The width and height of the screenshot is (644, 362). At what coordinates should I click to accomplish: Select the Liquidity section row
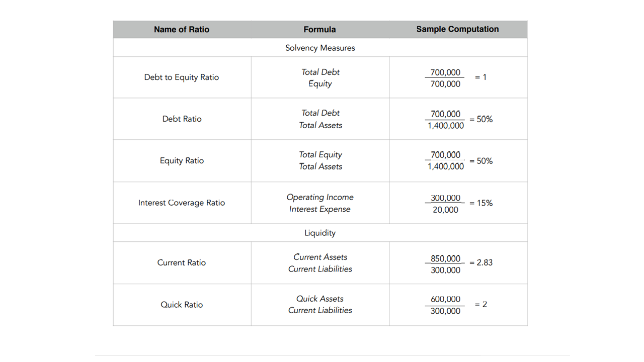pos(320,233)
